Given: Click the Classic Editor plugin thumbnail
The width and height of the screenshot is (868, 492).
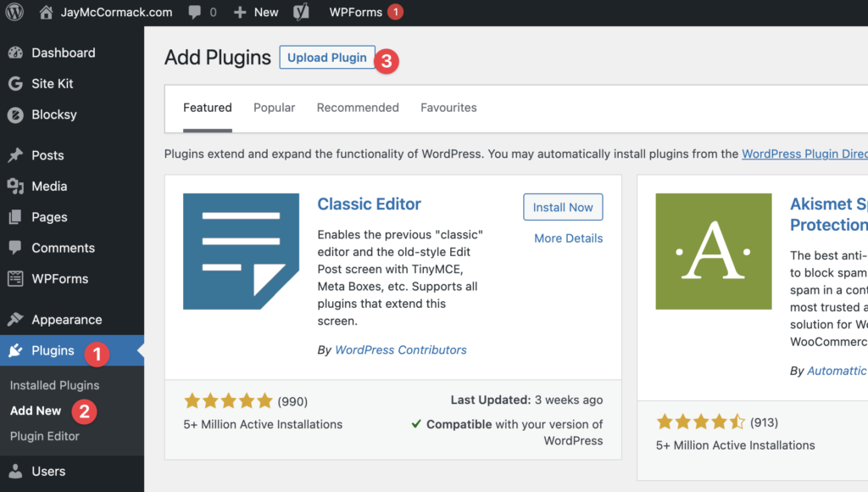Looking at the screenshot, I should coord(242,252).
